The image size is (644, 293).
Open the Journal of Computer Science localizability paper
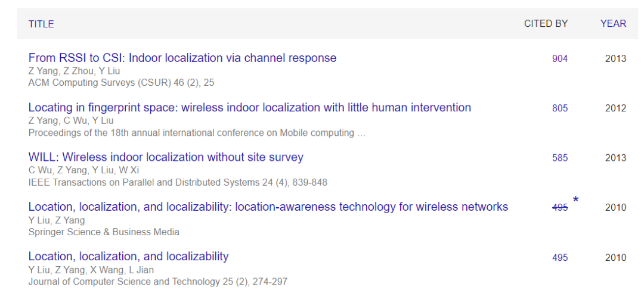click(x=128, y=257)
